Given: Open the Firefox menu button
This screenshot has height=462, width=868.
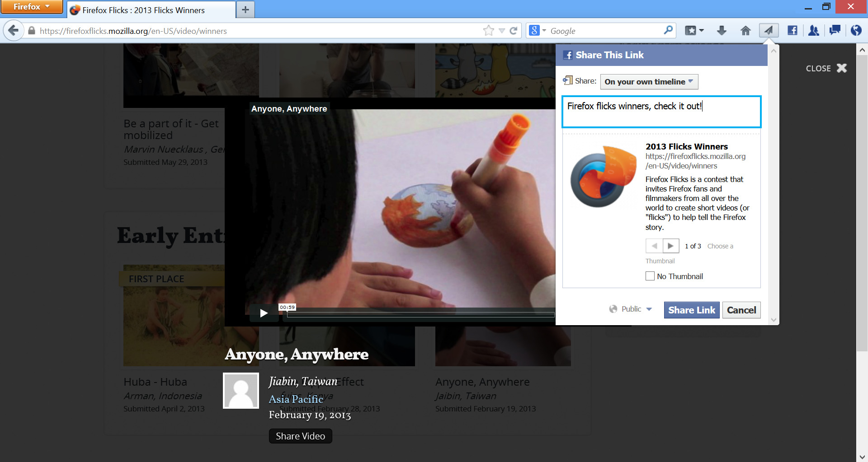Looking at the screenshot, I should (x=32, y=7).
